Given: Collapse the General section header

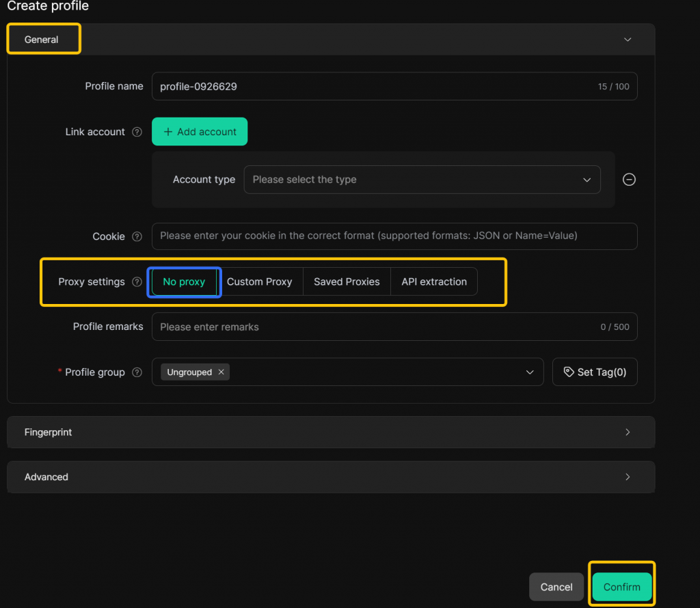Looking at the screenshot, I should pyautogui.click(x=628, y=40).
